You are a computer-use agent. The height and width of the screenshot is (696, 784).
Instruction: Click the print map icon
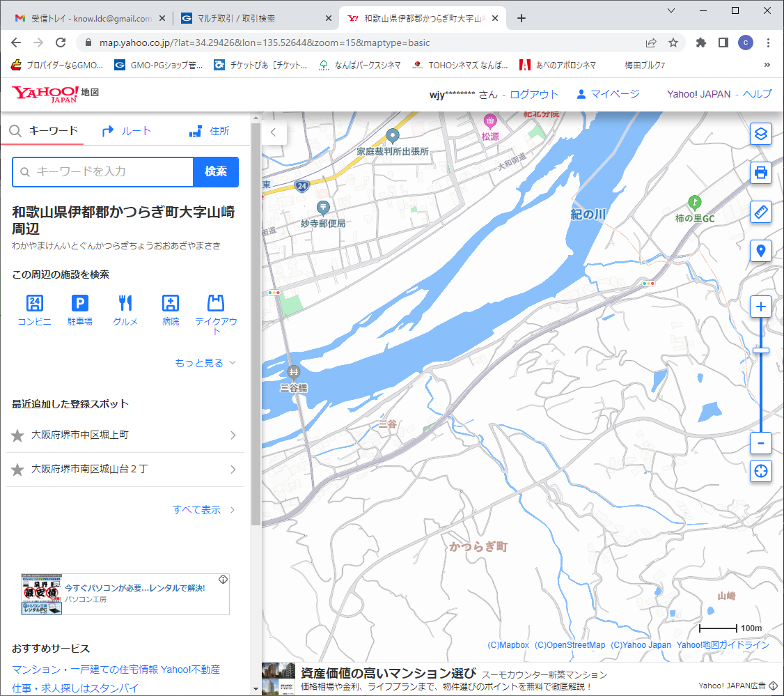pos(761,172)
